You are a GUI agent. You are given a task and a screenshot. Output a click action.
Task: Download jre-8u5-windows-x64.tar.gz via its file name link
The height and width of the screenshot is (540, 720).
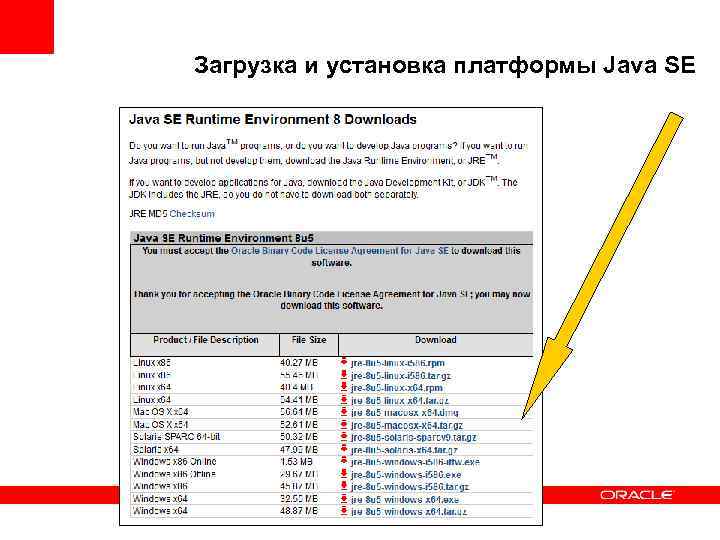409,512
